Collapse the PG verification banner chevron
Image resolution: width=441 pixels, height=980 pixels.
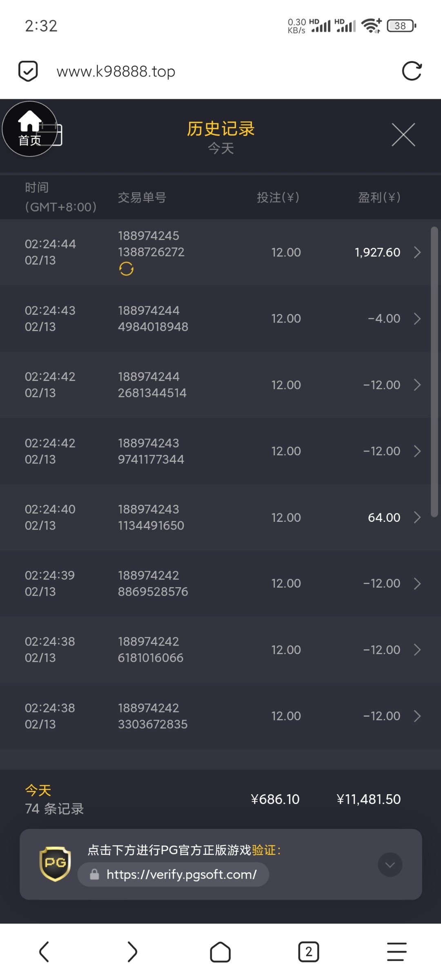[390, 864]
